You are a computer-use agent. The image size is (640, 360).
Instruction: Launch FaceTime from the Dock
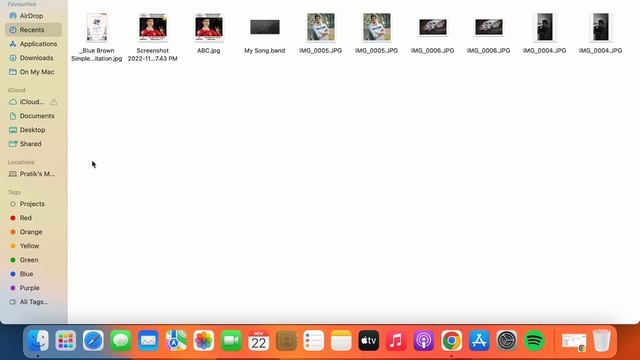coord(231,340)
